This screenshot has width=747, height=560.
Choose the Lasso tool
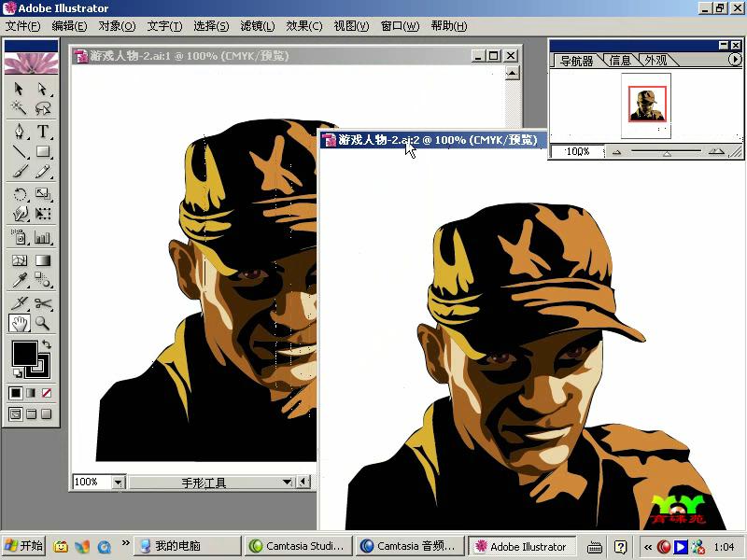tap(42, 108)
